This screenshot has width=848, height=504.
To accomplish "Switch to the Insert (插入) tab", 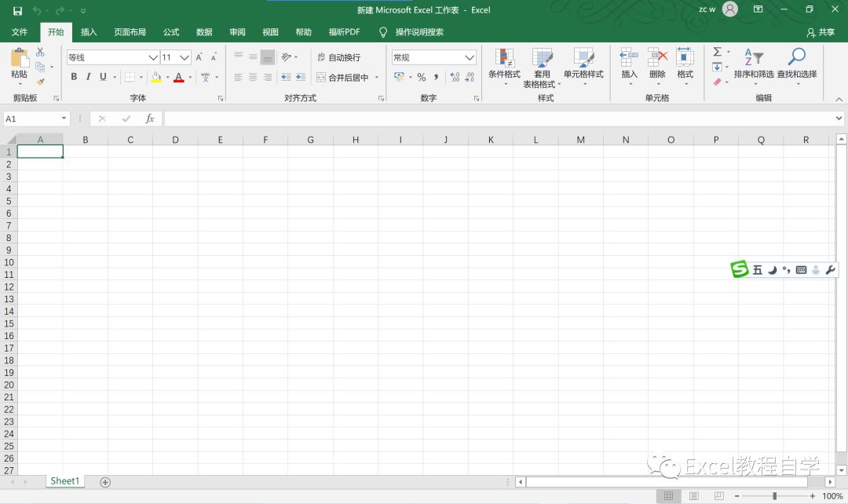I will pyautogui.click(x=89, y=32).
